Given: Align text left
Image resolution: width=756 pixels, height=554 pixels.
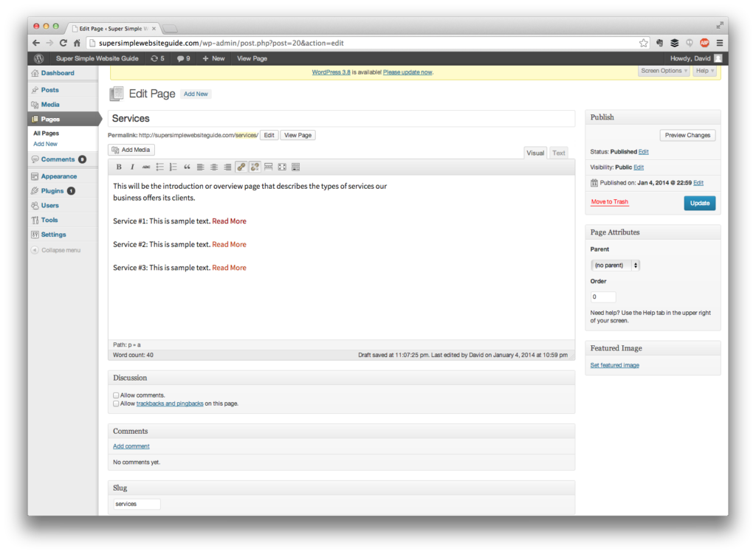Looking at the screenshot, I should 200,167.
